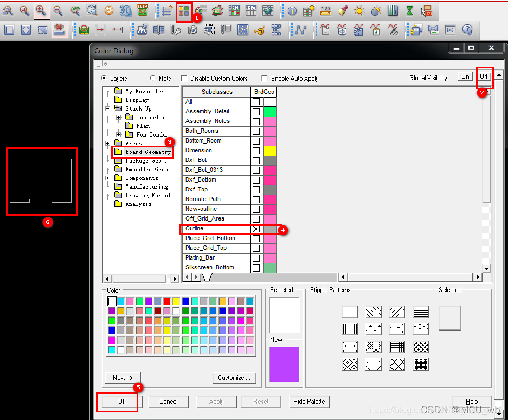Click the Customize ... button
This screenshot has height=420, width=508.
coord(234,378)
